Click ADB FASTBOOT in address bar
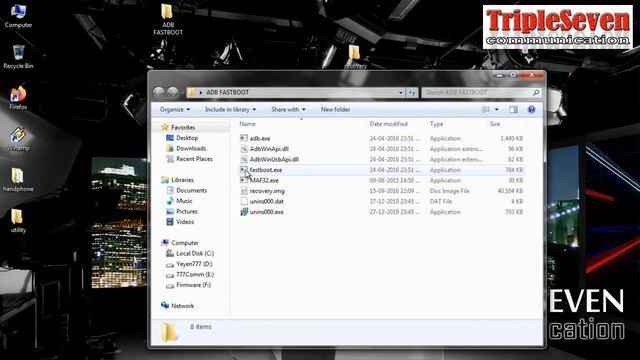The height and width of the screenshot is (360, 640). [x=227, y=93]
